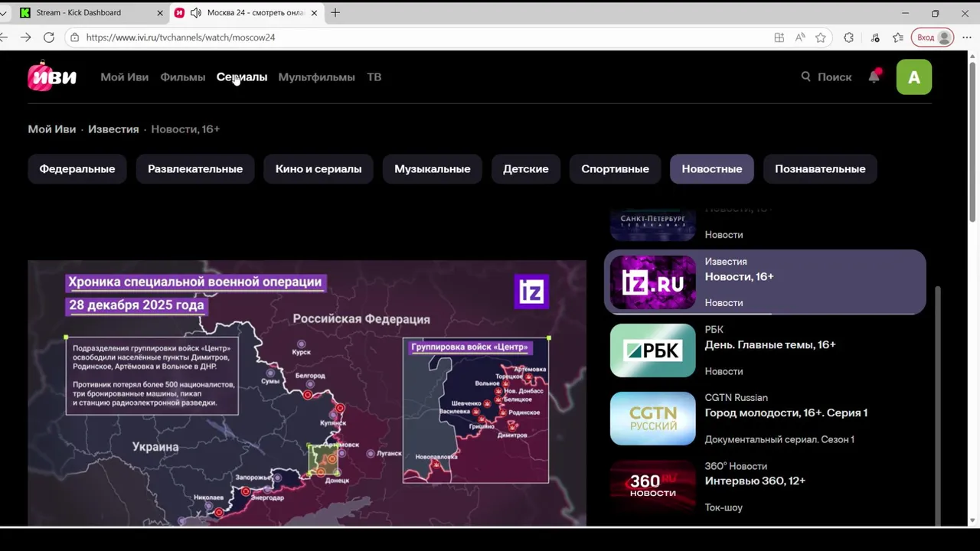The image size is (980, 551).
Task: Click the site info lock icon
Action: (x=74, y=37)
